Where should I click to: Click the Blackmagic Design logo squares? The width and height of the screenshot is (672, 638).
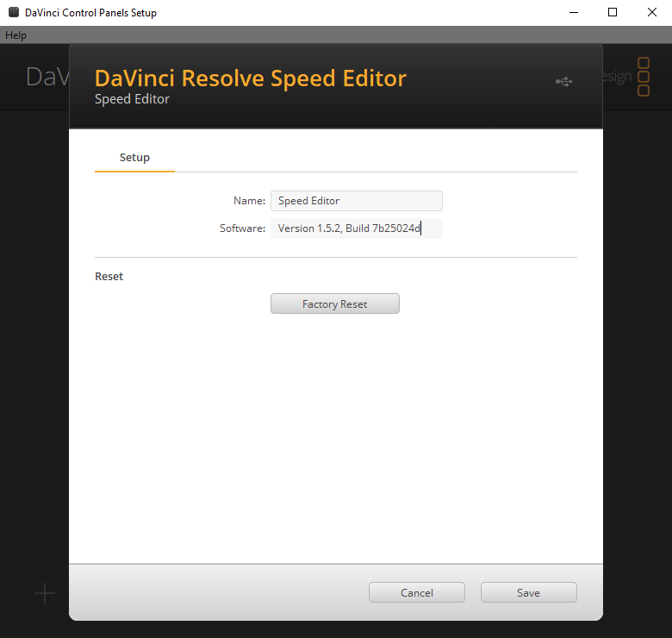pos(643,76)
